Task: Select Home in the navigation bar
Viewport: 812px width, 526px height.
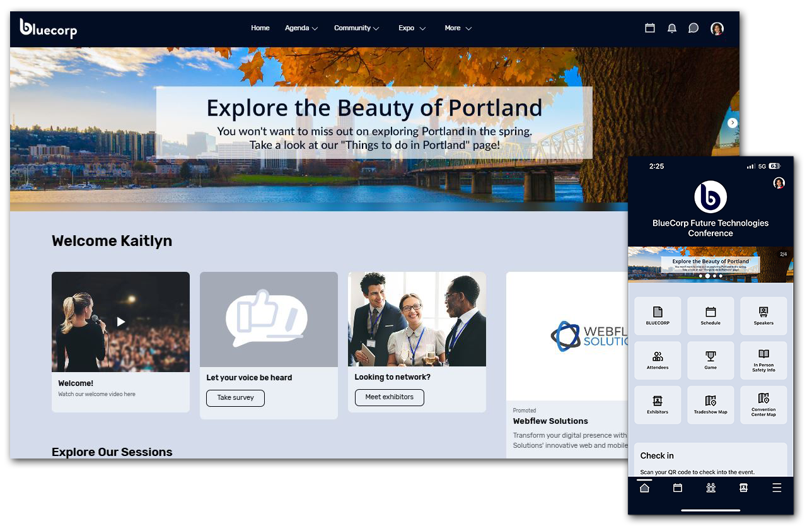Action: pos(260,28)
